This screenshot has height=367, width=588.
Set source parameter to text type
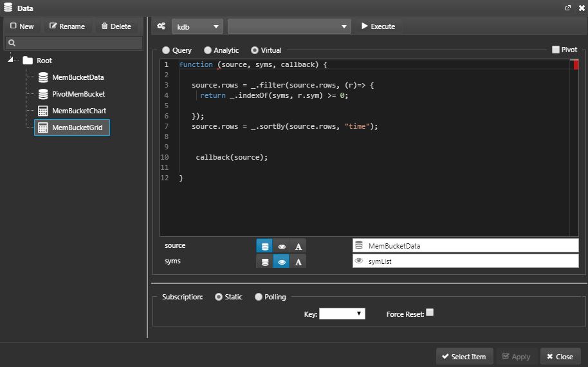pos(298,246)
